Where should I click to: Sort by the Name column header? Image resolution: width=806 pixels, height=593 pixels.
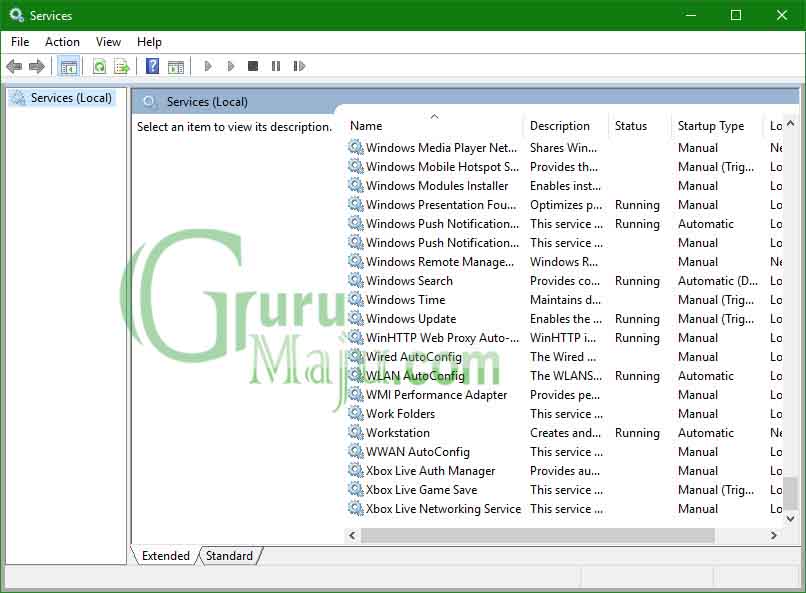coord(434,126)
